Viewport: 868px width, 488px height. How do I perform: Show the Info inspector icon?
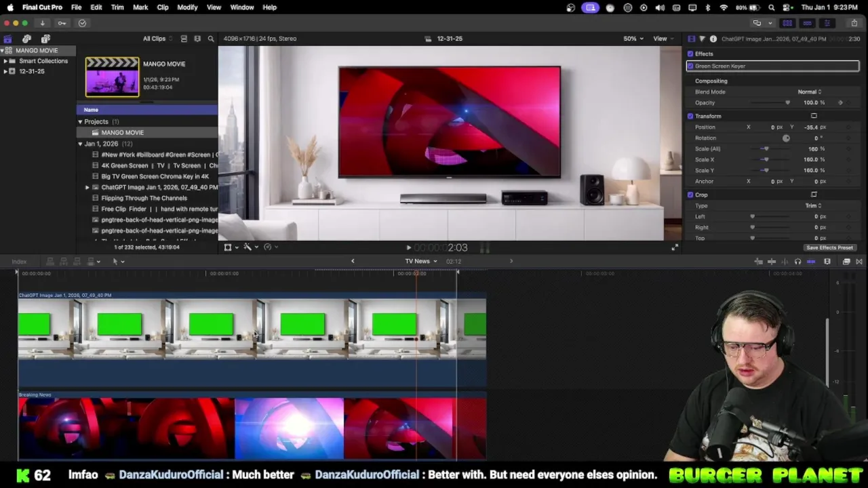click(713, 39)
